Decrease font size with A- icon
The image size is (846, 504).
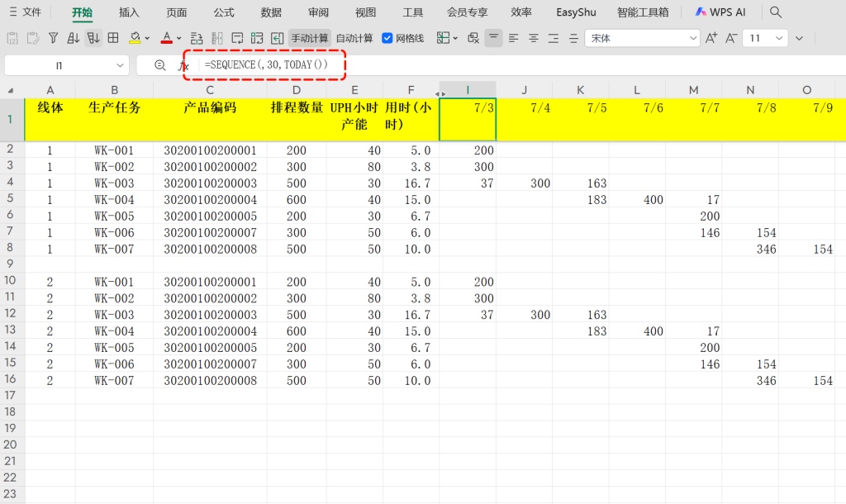[x=731, y=38]
